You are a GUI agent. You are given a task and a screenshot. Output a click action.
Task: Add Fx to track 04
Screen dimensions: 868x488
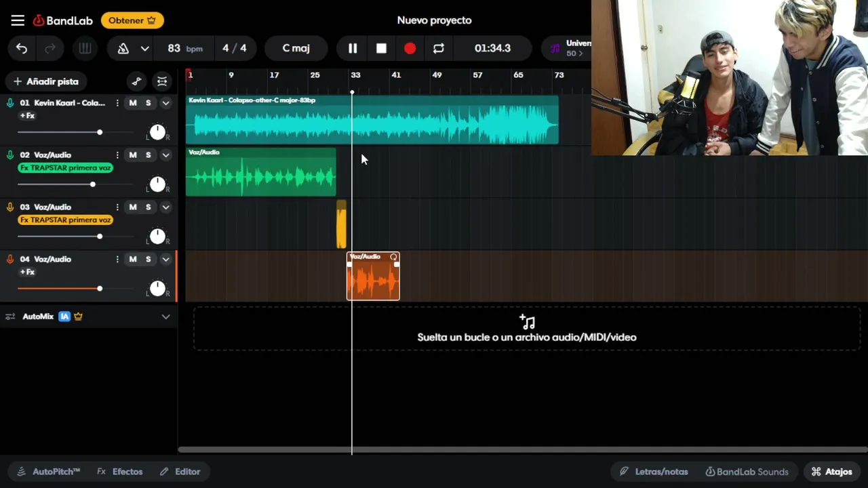tap(27, 272)
